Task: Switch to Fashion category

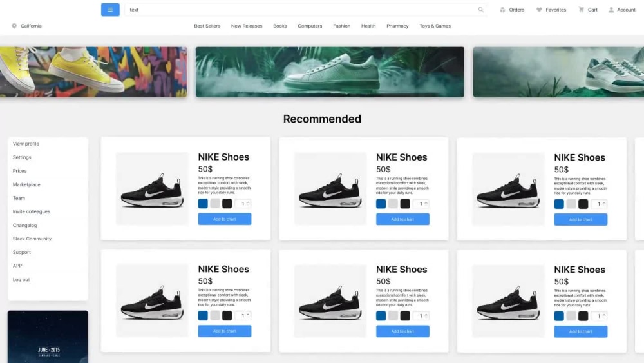Action: click(342, 26)
